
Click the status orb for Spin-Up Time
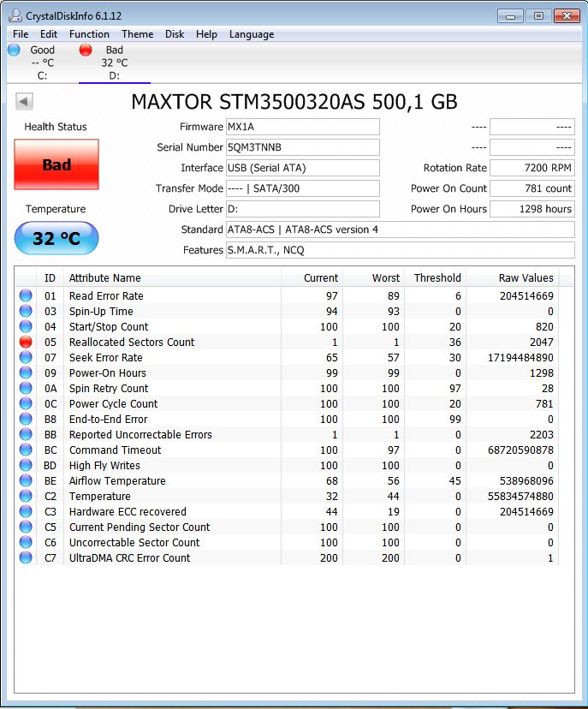click(26, 311)
